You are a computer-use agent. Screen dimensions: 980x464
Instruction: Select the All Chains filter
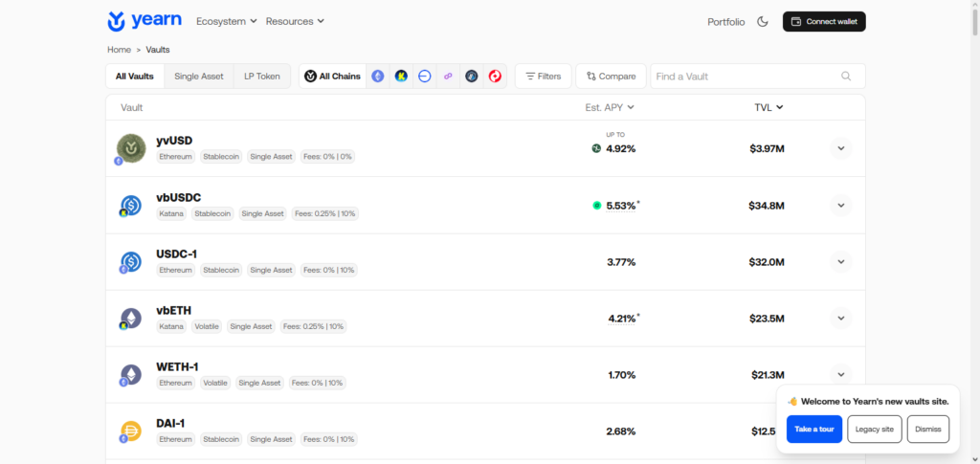(x=332, y=77)
